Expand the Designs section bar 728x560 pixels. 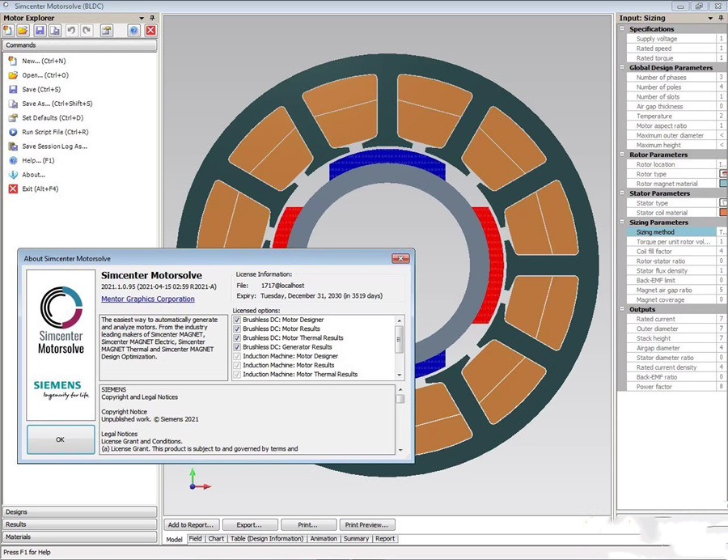point(80,511)
